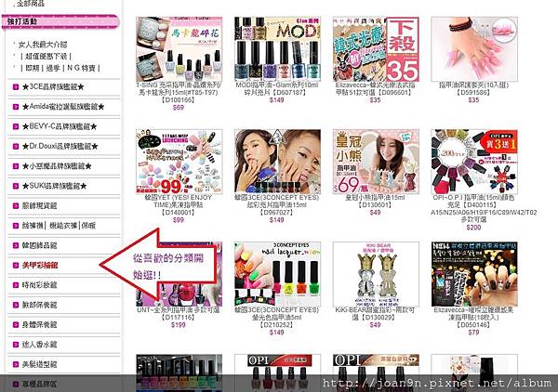Click the arrow icon beside ★Amida hair care flagship store
The height and width of the screenshot is (392, 558).
pyautogui.click(x=15, y=107)
